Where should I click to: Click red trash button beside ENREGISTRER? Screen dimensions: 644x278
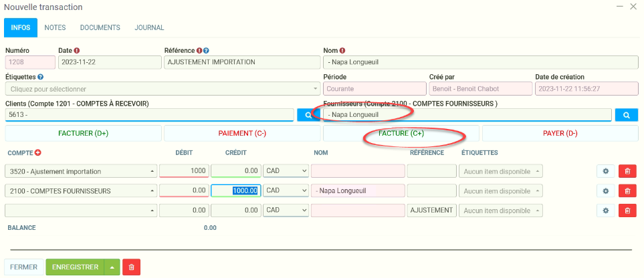point(131,267)
